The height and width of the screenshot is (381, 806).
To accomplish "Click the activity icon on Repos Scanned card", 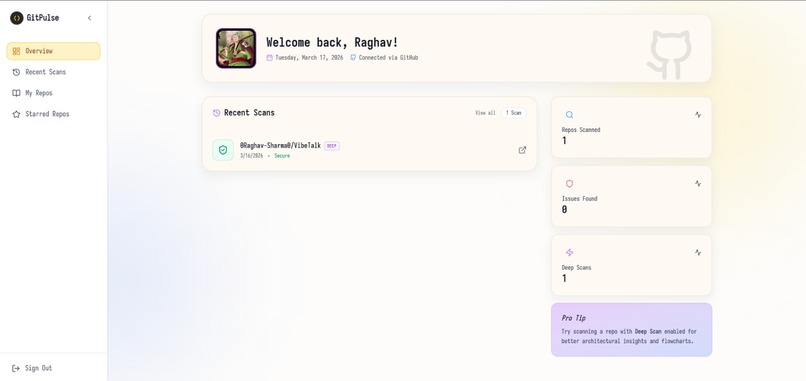I will (698, 115).
